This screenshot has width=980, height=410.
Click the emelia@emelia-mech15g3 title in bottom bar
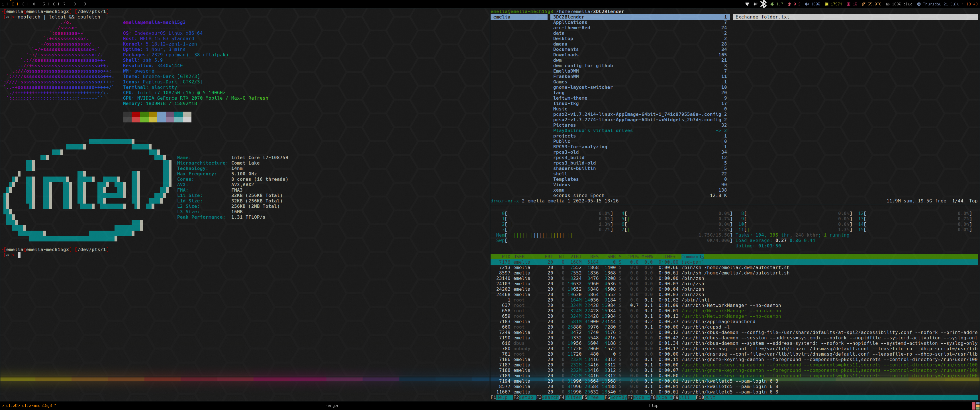pos(29,406)
